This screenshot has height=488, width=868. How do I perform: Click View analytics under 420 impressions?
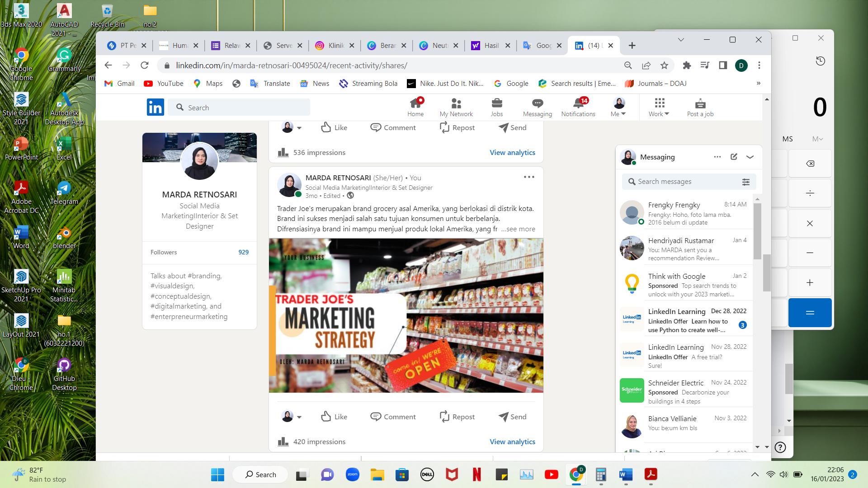click(x=512, y=441)
